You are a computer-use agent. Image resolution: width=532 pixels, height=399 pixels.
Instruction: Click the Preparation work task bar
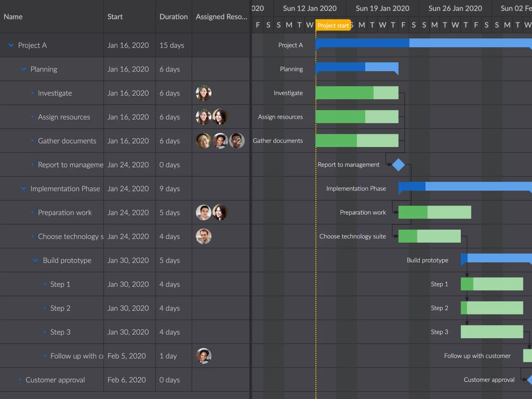(435, 212)
